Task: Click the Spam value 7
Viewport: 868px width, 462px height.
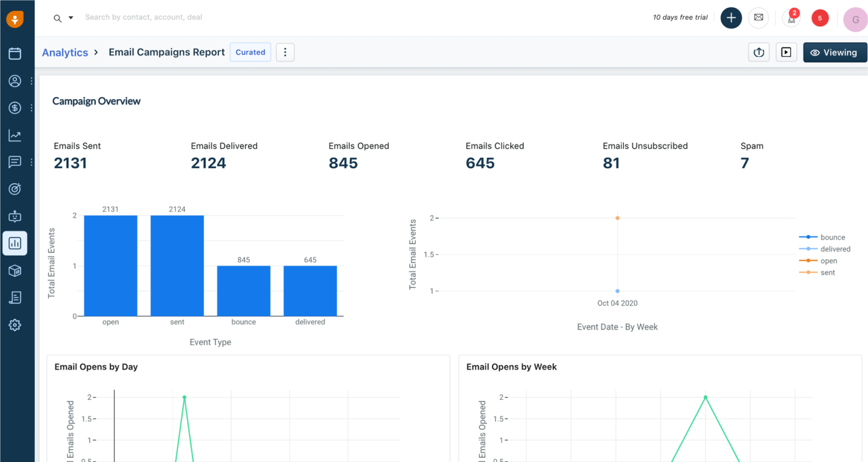Action: [745, 163]
